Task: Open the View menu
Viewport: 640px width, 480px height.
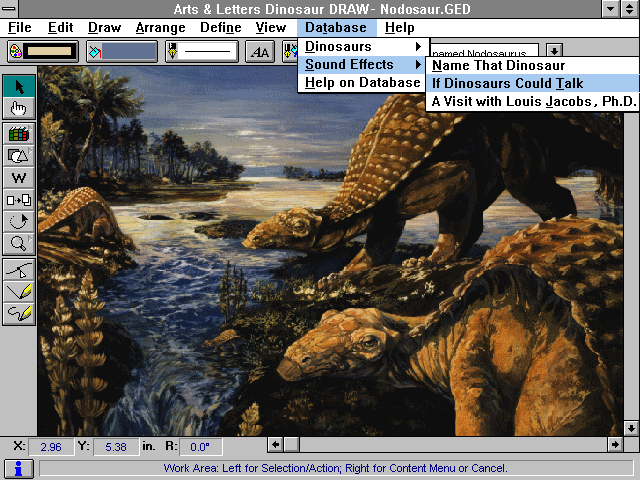Action: [x=271, y=28]
